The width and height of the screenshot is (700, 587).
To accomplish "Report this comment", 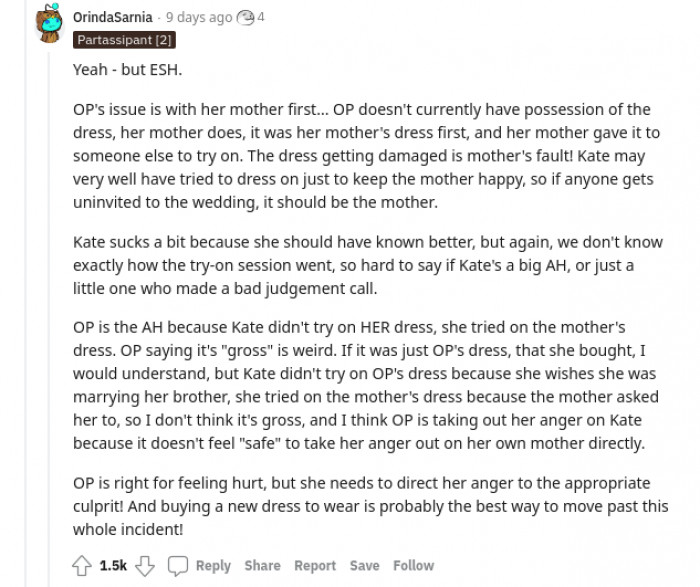I will click(x=315, y=566).
